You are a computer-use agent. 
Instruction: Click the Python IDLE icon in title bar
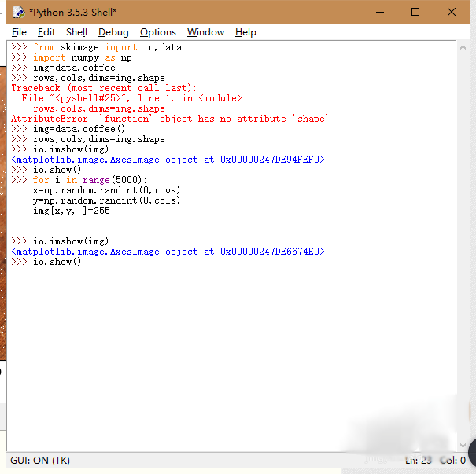[x=19, y=12]
